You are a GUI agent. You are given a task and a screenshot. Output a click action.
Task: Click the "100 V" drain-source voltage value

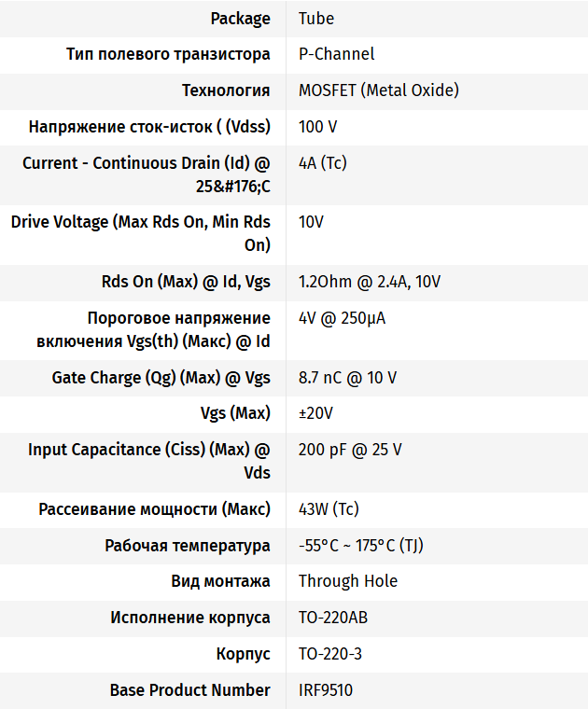pyautogui.click(x=318, y=126)
